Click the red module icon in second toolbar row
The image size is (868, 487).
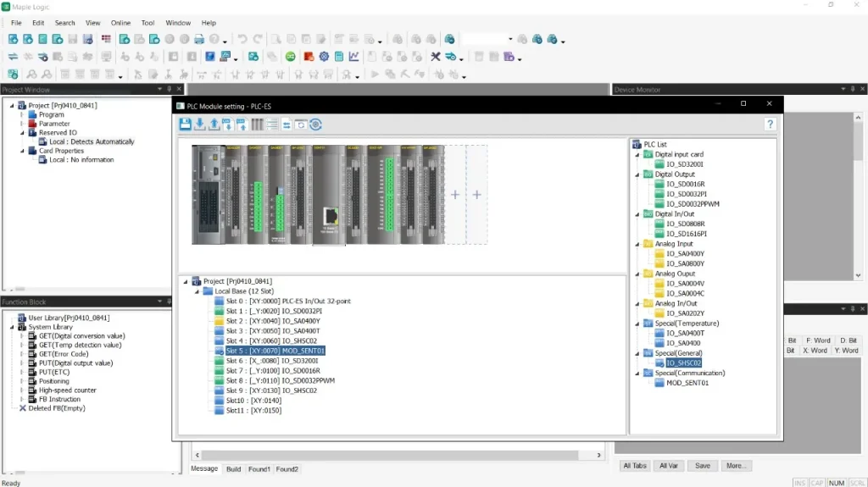(309, 57)
